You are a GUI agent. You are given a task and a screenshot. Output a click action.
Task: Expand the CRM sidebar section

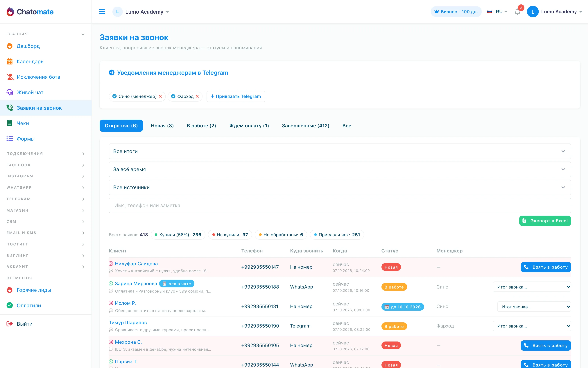(x=46, y=222)
